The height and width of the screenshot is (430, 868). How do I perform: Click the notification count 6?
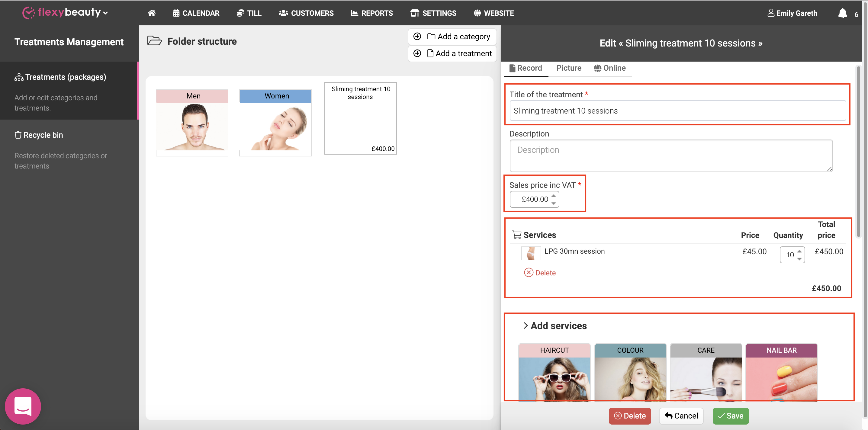point(856,14)
